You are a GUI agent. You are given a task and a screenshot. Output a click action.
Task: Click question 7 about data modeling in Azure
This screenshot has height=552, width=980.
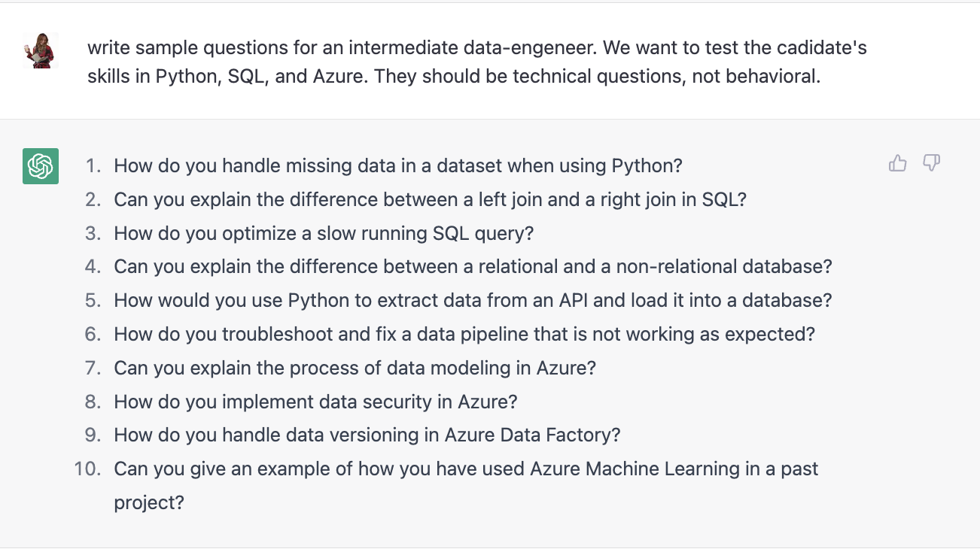(355, 368)
